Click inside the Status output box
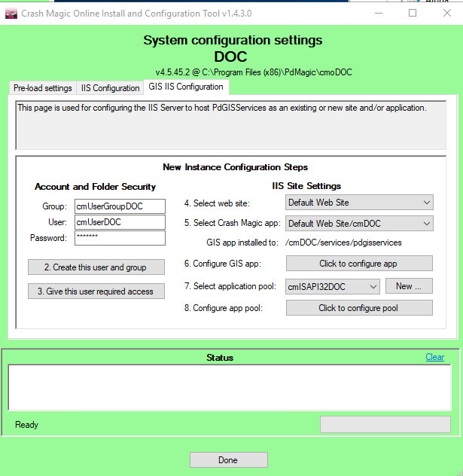Image resolution: width=463 pixels, height=476 pixels. pos(230,388)
